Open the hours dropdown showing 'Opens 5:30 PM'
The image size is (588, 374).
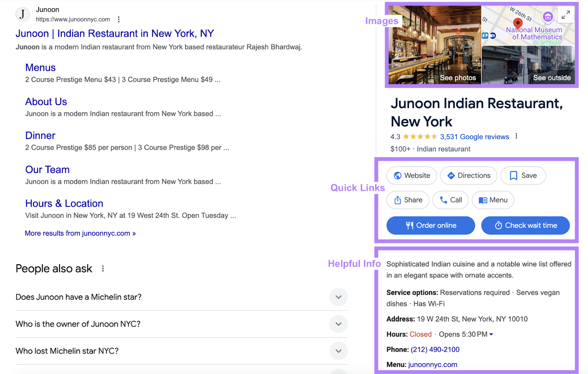(491, 334)
